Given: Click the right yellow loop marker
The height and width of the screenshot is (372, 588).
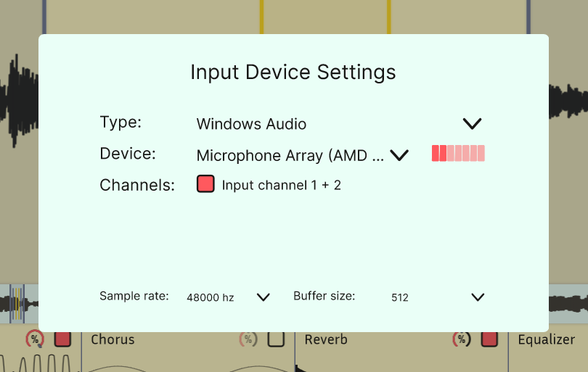Looking at the screenshot, I should coord(389,17).
